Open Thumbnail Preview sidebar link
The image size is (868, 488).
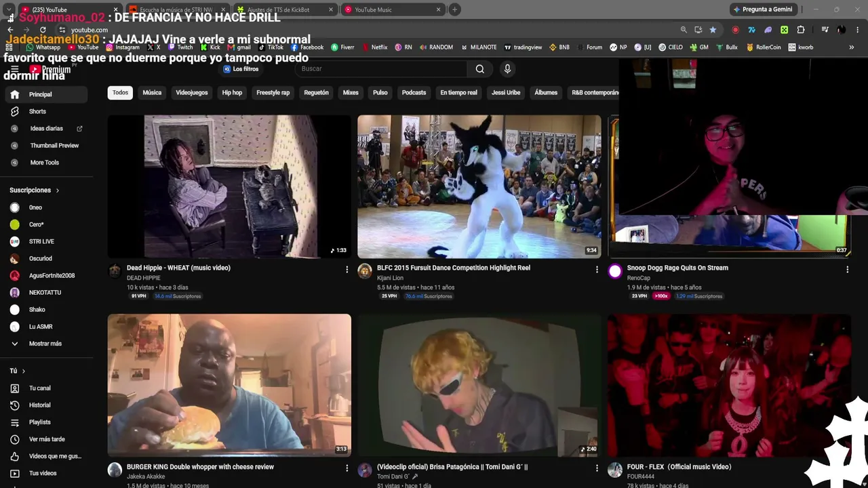54,146
